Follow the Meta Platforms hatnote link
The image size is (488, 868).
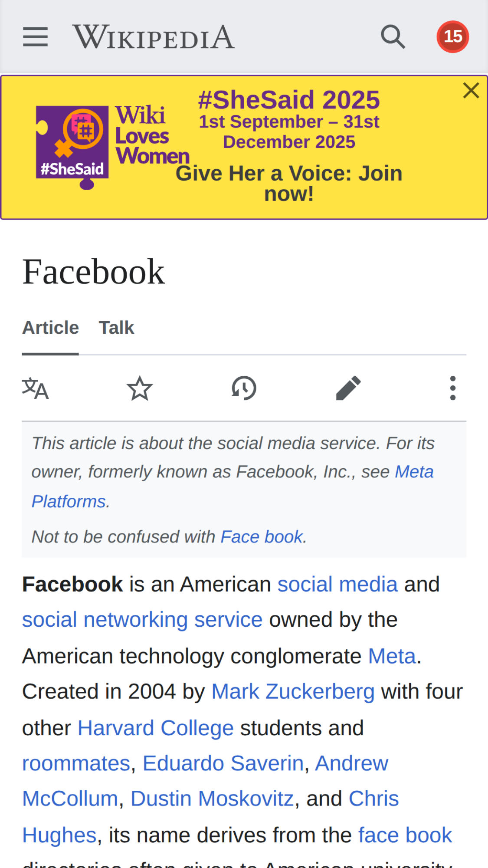(414, 472)
